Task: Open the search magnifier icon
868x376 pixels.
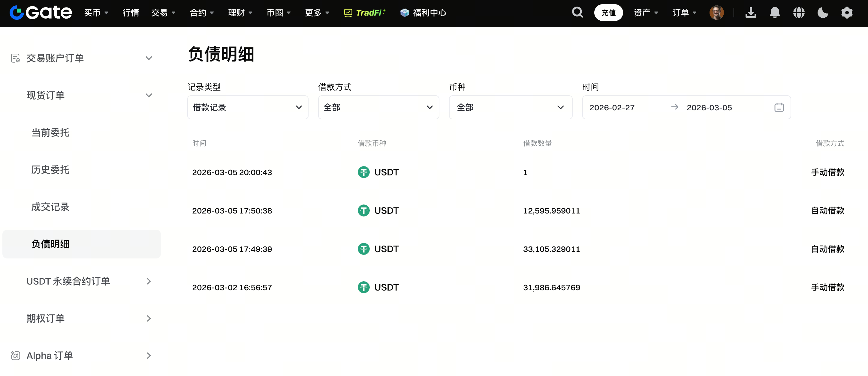Action: (577, 13)
